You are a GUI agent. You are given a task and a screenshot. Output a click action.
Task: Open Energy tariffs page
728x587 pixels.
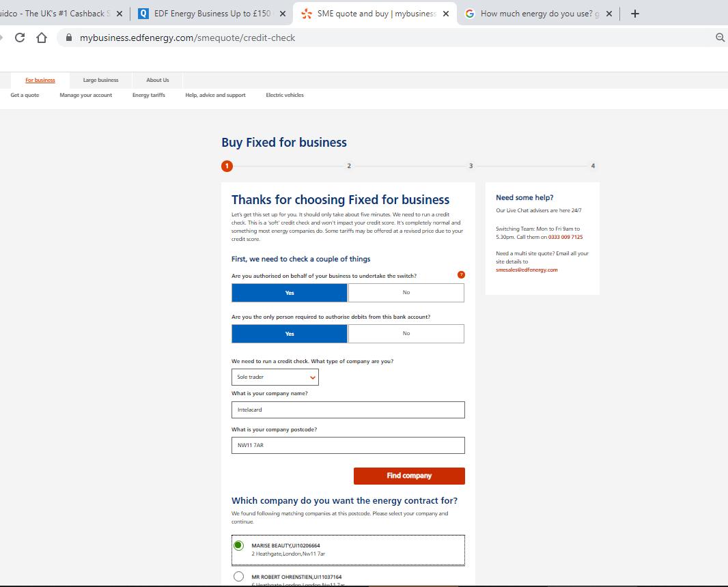click(x=149, y=95)
